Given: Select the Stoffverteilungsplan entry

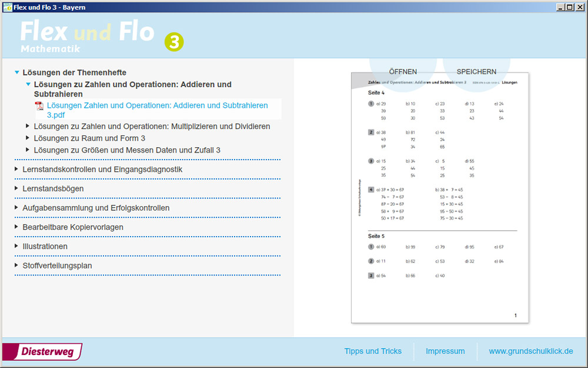Looking at the screenshot, I should click(x=57, y=266).
